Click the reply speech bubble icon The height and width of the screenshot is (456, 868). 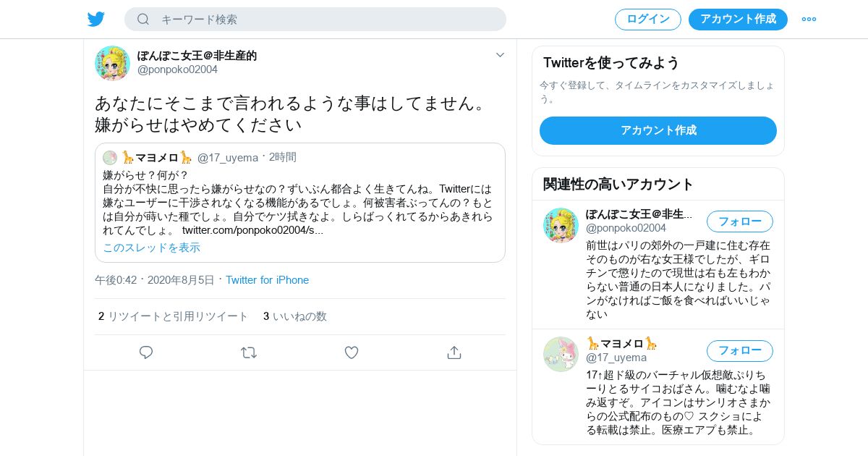(146, 352)
